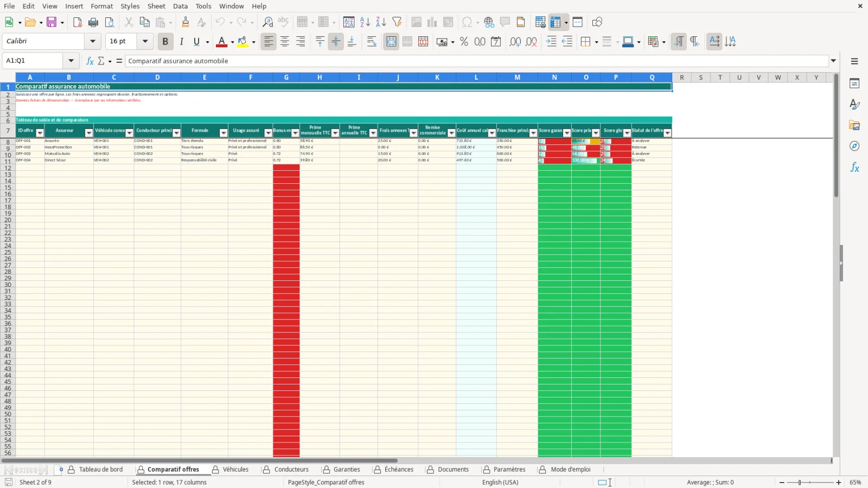The width and height of the screenshot is (868, 488).
Task: Open the sidebar settings menu
Action: pos(854,61)
